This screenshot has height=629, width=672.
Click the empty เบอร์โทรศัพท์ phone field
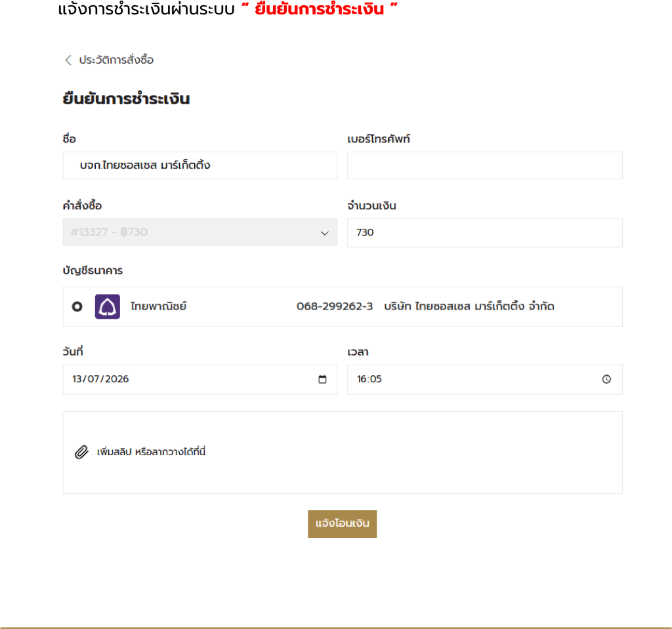click(485, 165)
